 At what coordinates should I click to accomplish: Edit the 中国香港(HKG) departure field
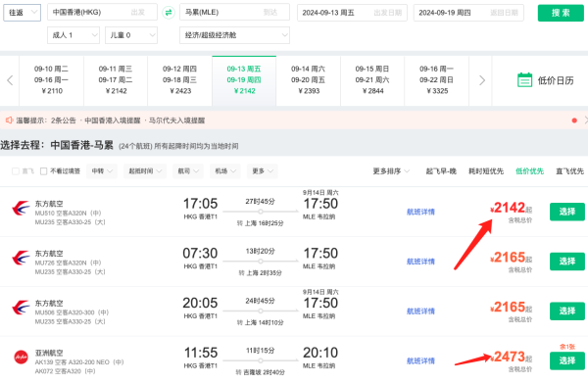pyautogui.click(x=102, y=13)
